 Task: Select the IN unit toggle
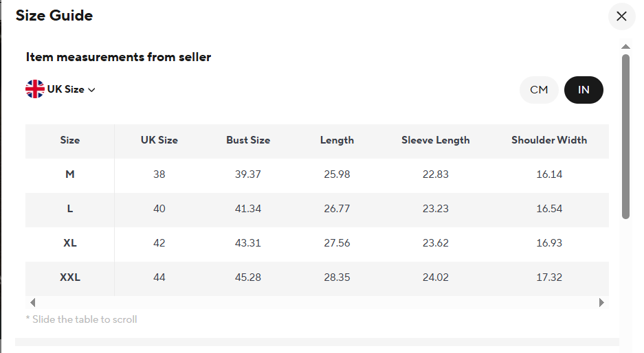click(584, 90)
